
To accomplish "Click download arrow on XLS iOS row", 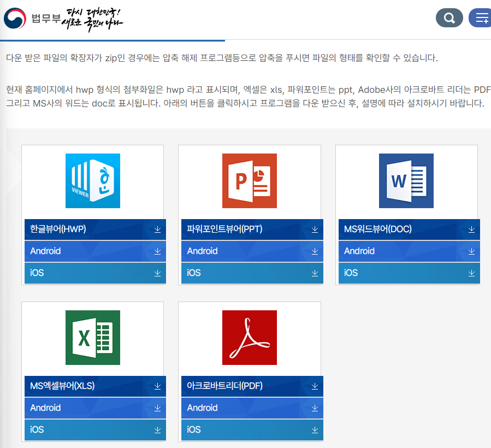I will point(157,430).
